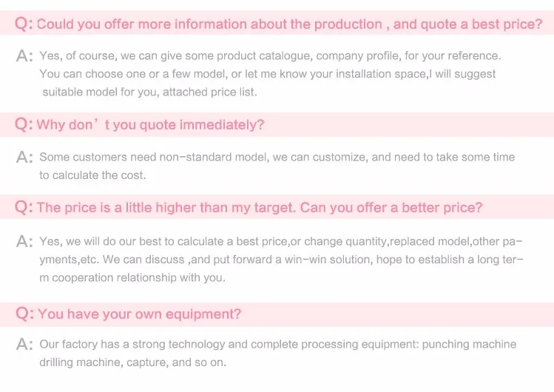Click the A: marker before 'Yes, we will do our best'
Image resolution: width=554 pixels, height=392 pixels.
[x=24, y=241]
